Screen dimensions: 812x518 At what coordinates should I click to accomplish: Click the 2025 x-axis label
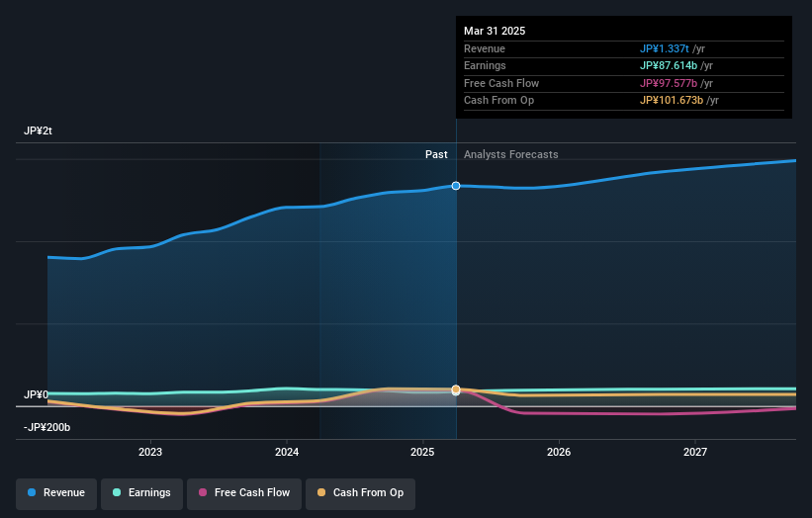point(422,452)
